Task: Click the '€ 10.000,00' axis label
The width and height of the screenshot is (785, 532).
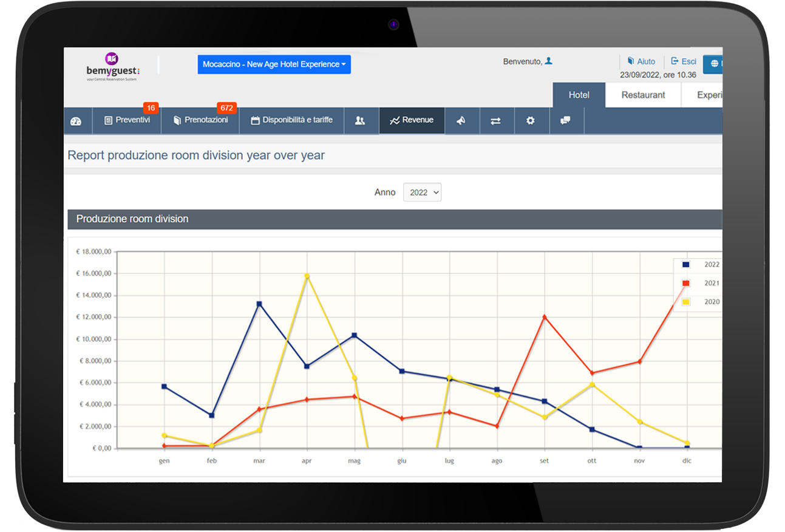Action: 93,339
